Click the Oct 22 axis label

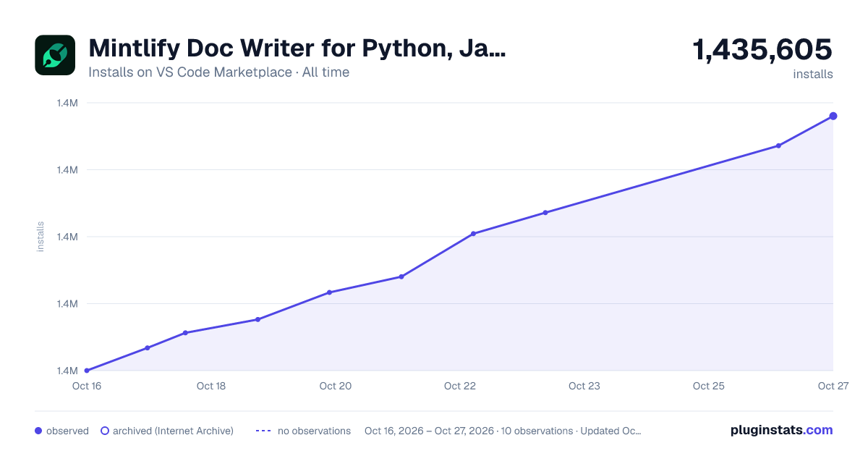coord(460,386)
